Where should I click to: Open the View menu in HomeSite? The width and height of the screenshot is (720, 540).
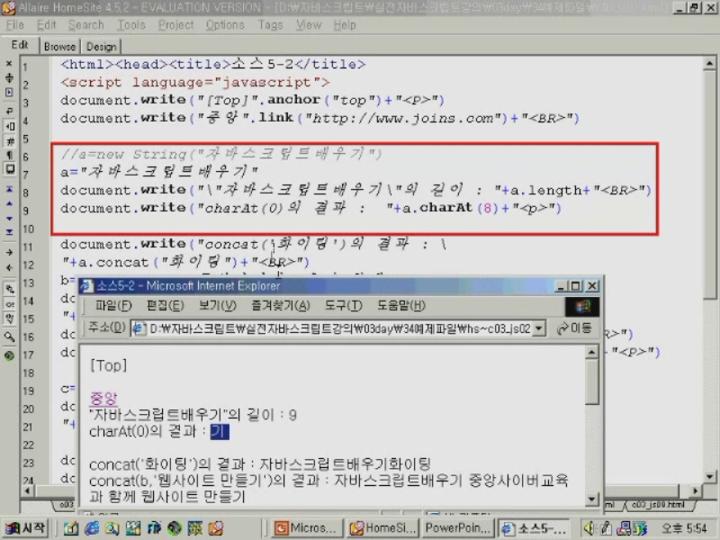click(x=309, y=25)
